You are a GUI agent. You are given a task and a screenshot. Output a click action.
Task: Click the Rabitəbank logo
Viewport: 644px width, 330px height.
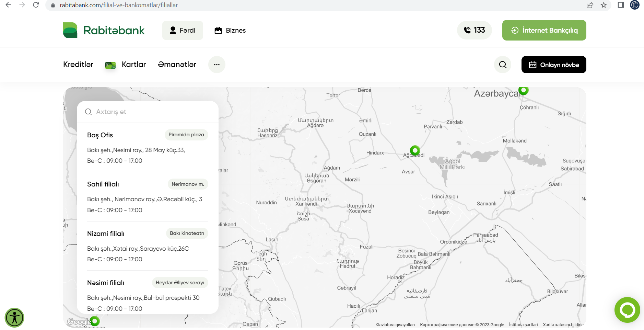click(x=104, y=30)
